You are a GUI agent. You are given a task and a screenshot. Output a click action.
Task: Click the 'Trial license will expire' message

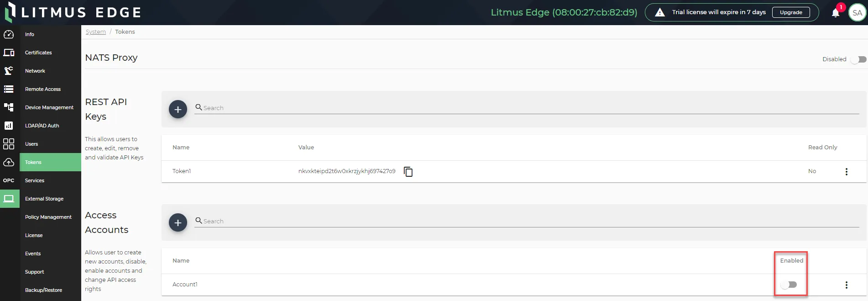point(719,12)
